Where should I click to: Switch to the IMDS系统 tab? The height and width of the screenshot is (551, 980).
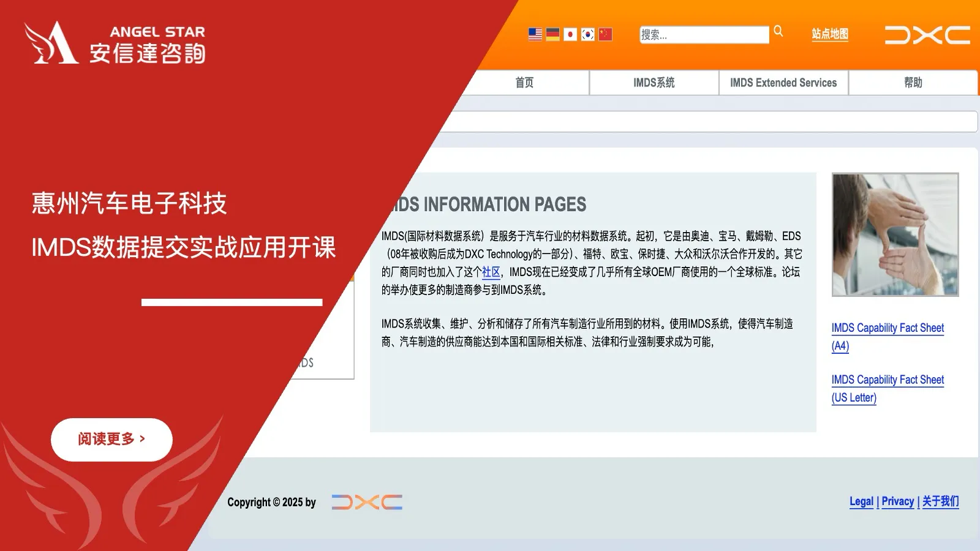(653, 83)
